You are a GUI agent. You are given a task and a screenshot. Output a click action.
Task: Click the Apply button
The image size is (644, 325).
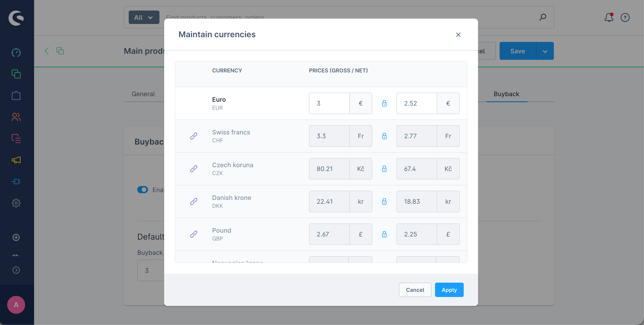(x=449, y=290)
